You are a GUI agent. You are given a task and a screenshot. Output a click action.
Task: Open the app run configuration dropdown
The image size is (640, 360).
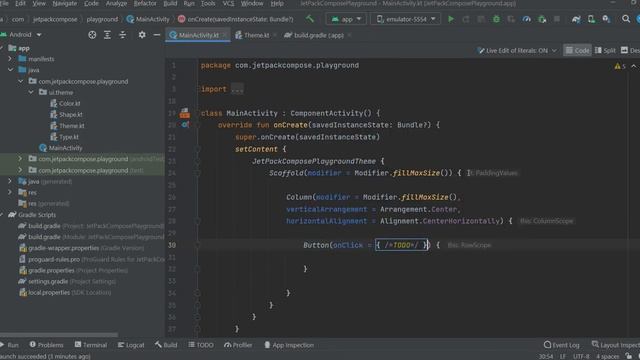[346, 19]
